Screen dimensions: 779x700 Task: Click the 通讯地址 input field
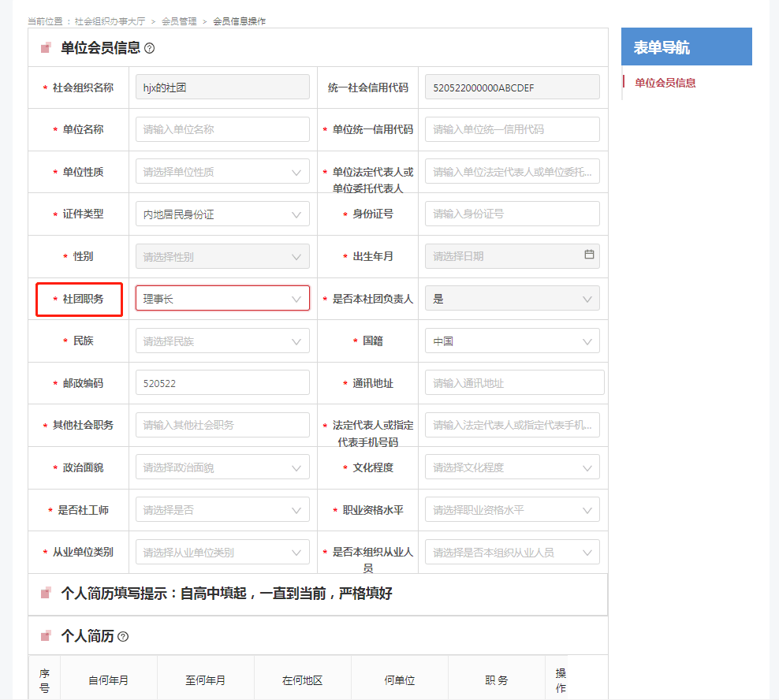pyautogui.click(x=514, y=383)
